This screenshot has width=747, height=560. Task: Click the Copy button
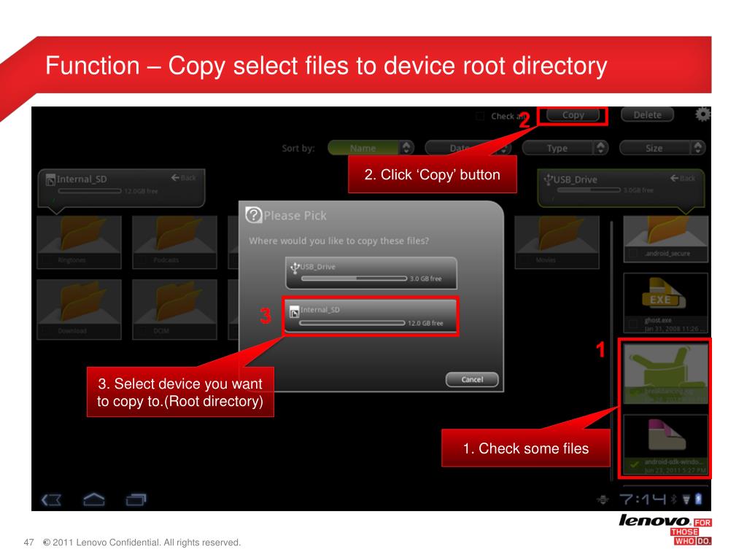(573, 115)
